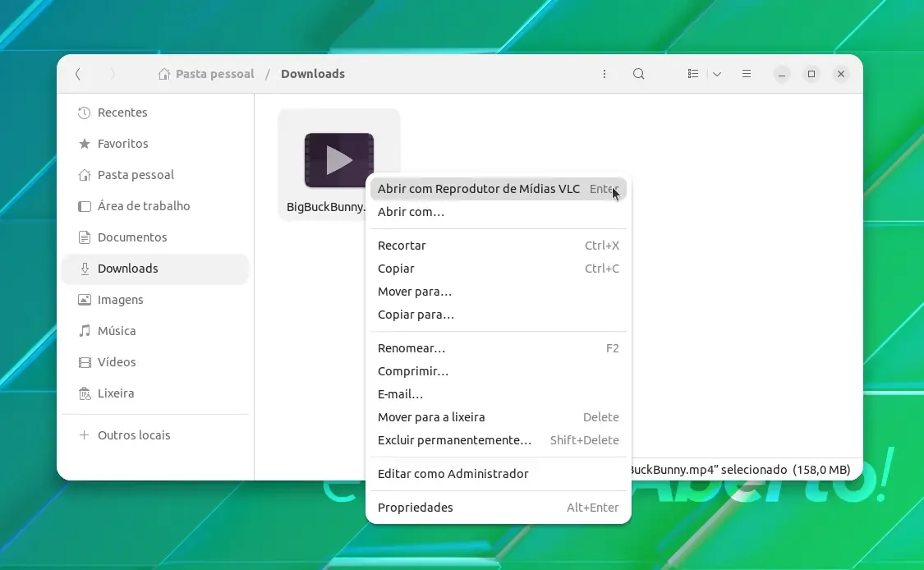Click the desktop icon beside Área de trabalho
The image size is (924, 570).
point(85,206)
